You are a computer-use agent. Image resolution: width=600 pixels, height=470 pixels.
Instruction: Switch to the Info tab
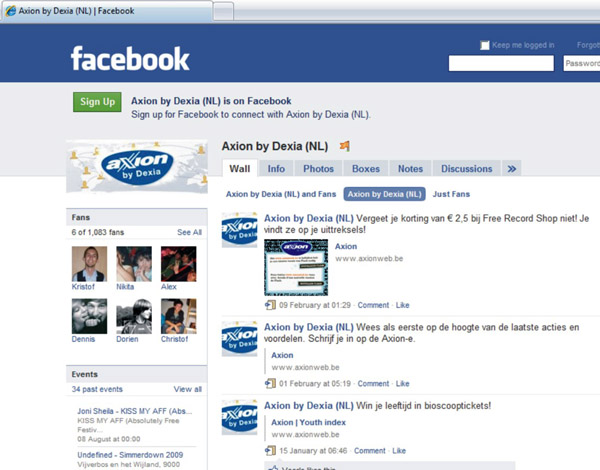tap(276, 169)
